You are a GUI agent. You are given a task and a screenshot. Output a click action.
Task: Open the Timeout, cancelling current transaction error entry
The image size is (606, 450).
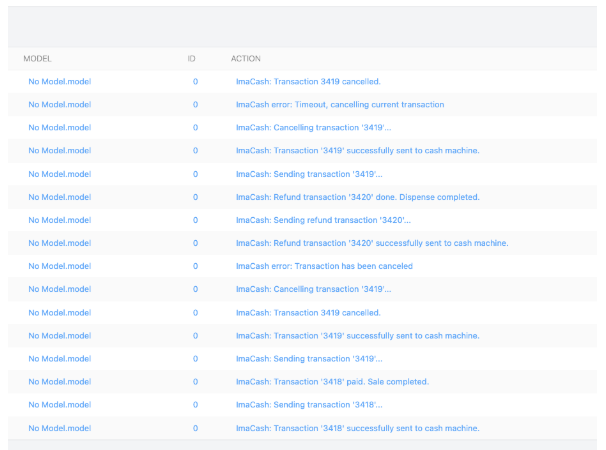click(x=340, y=104)
